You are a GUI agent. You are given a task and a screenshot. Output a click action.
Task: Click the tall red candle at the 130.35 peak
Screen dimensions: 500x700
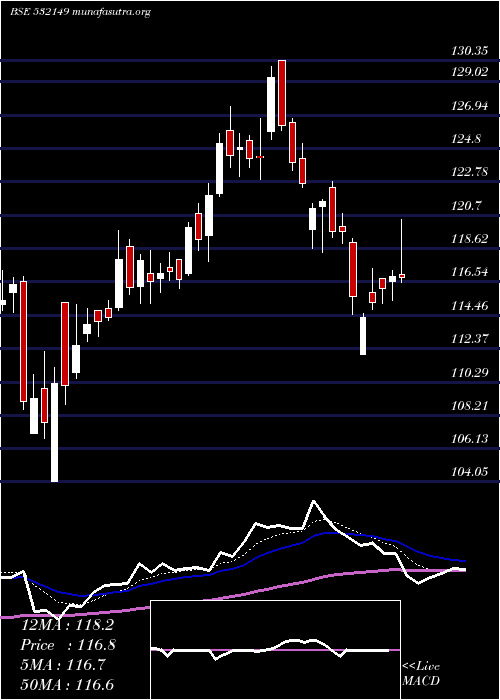click(x=282, y=94)
